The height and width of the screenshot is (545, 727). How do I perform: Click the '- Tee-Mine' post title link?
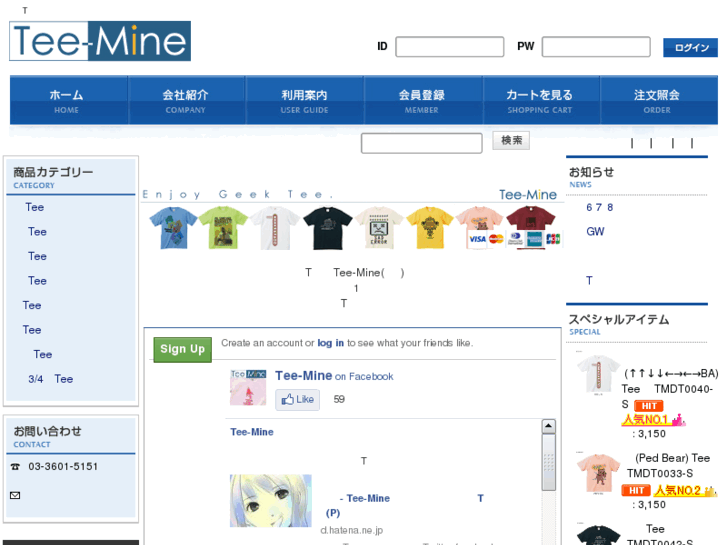364,498
